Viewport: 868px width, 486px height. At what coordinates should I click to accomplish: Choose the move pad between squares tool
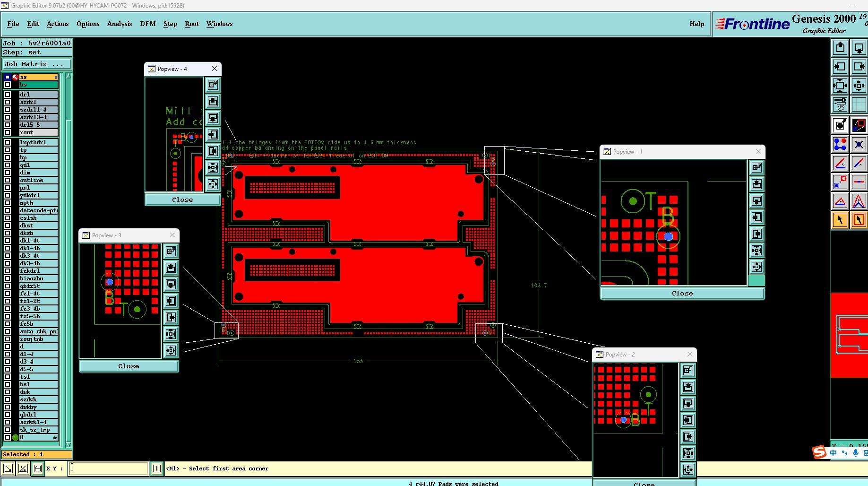click(x=840, y=182)
